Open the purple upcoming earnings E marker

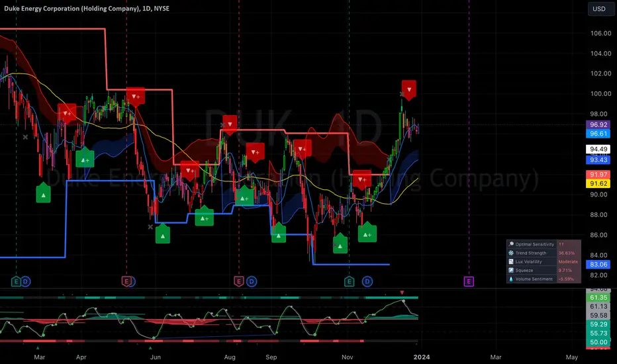[469, 281]
